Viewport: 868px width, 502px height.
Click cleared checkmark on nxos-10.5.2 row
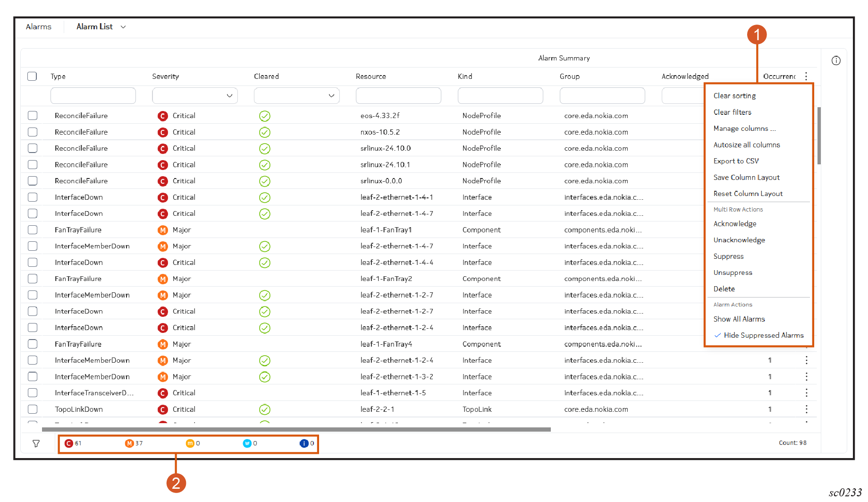click(x=265, y=132)
